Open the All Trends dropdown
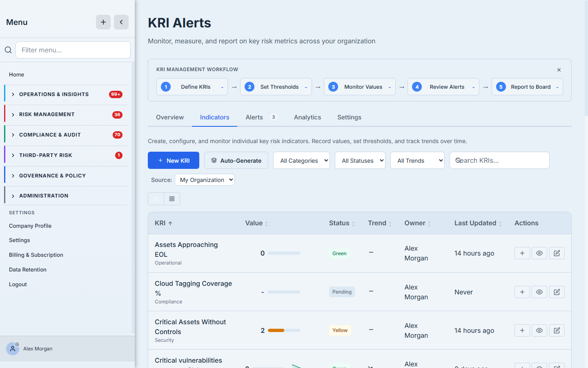Screen dimensions: 588x368 (x=417, y=161)
